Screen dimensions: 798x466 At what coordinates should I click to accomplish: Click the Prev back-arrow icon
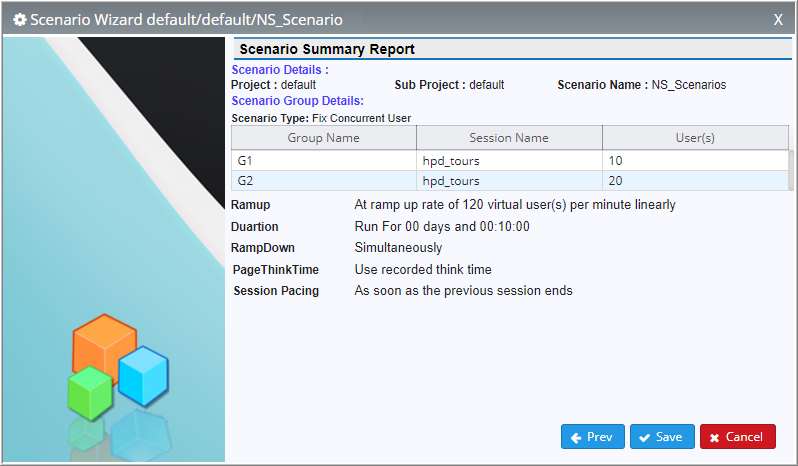[x=576, y=438]
